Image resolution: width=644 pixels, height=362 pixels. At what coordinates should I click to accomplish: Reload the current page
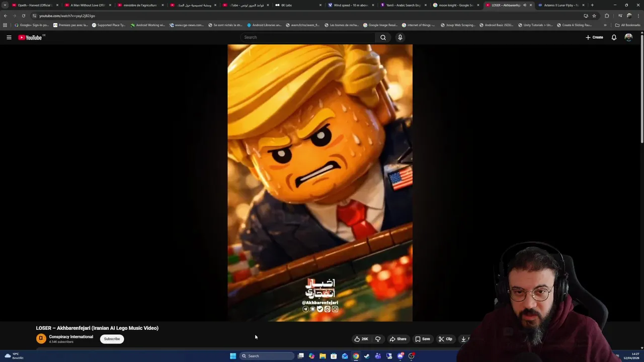coord(23,16)
